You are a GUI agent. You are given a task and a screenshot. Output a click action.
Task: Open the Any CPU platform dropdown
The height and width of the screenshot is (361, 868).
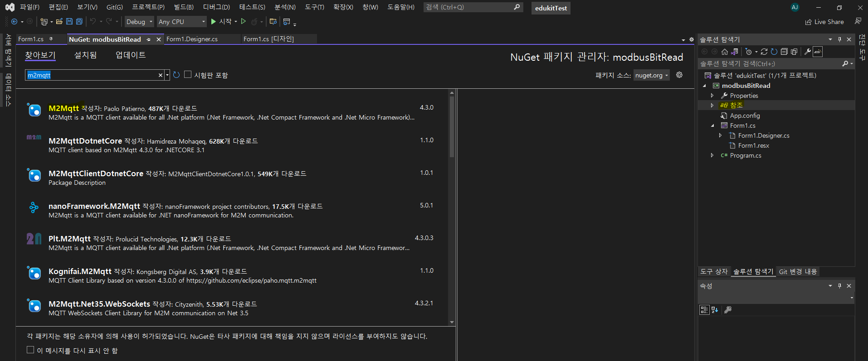182,22
